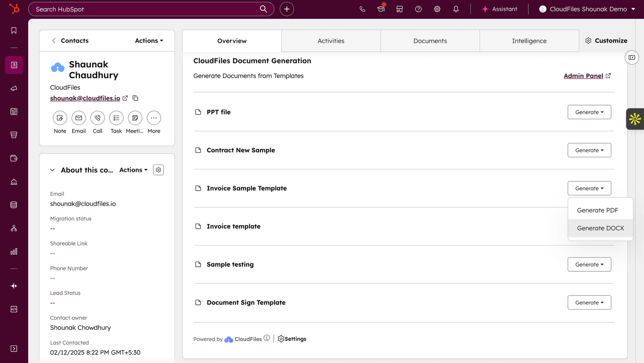Screen dimensions: 644x363
Task: Collapse the About this contact section chevron
Action: (52, 170)
